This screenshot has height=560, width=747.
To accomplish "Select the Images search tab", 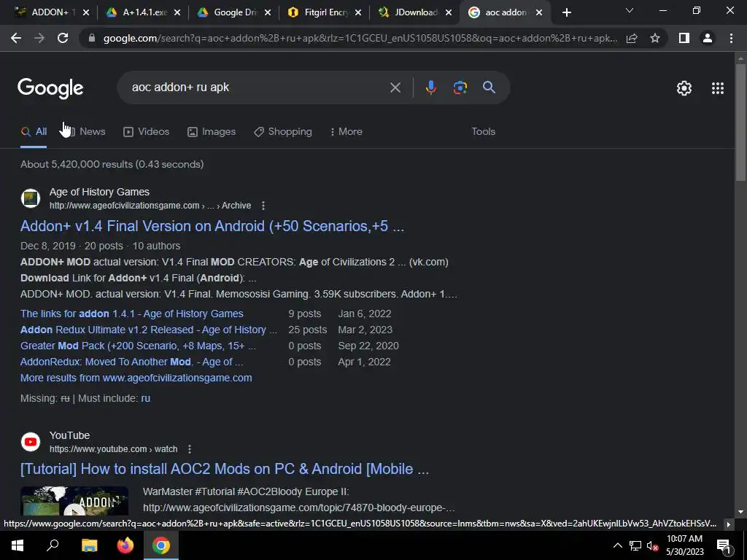I will pos(212,131).
